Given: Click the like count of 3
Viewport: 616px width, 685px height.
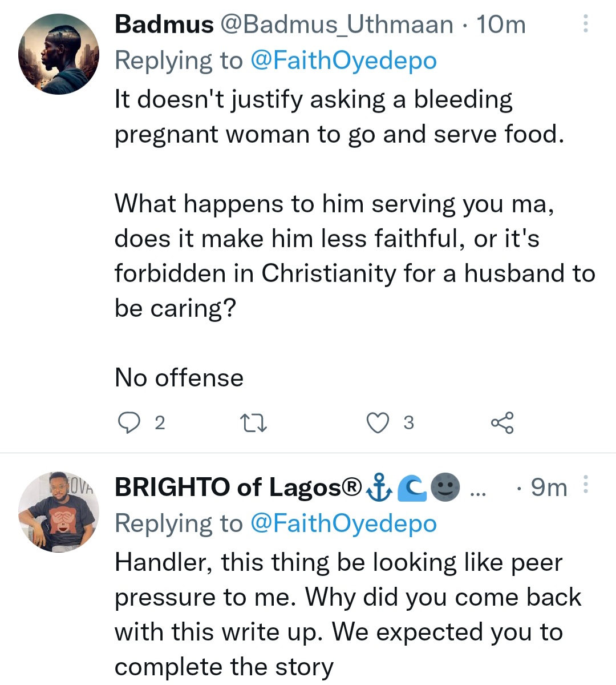Looking at the screenshot, I should tap(408, 423).
